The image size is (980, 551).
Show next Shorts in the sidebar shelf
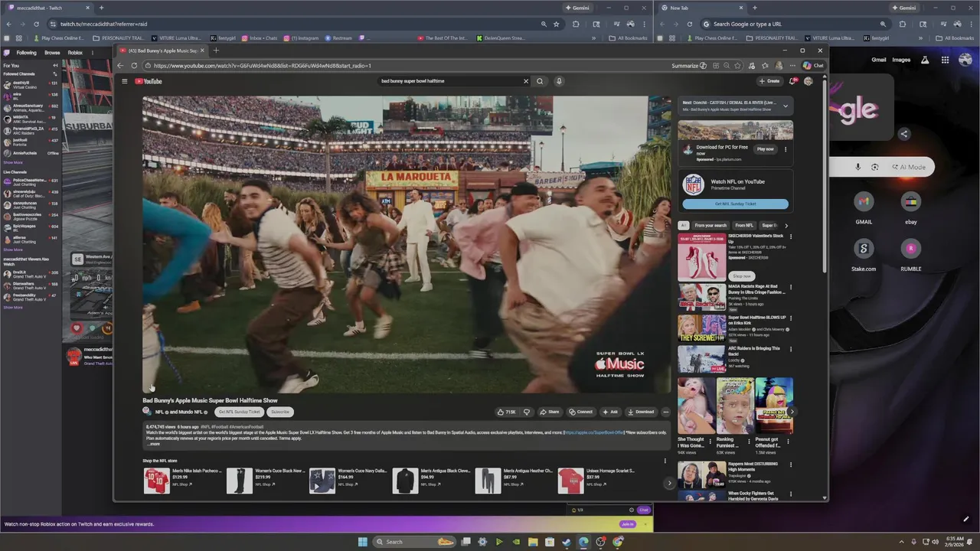(792, 412)
